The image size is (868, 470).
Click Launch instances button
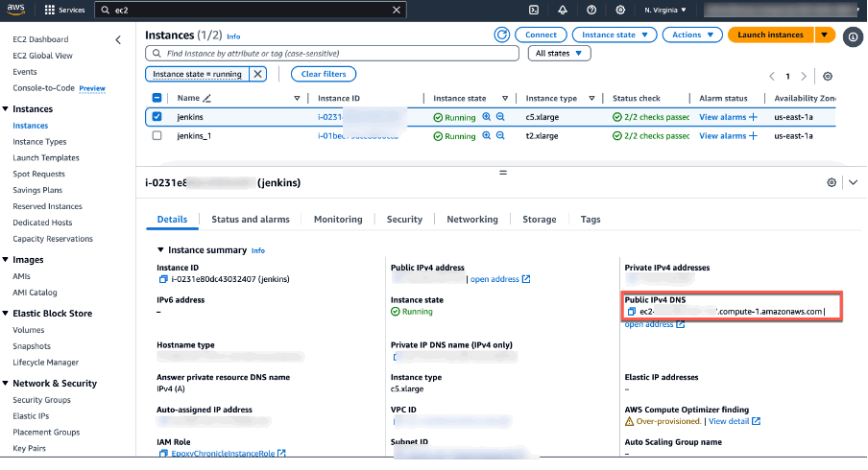click(771, 35)
